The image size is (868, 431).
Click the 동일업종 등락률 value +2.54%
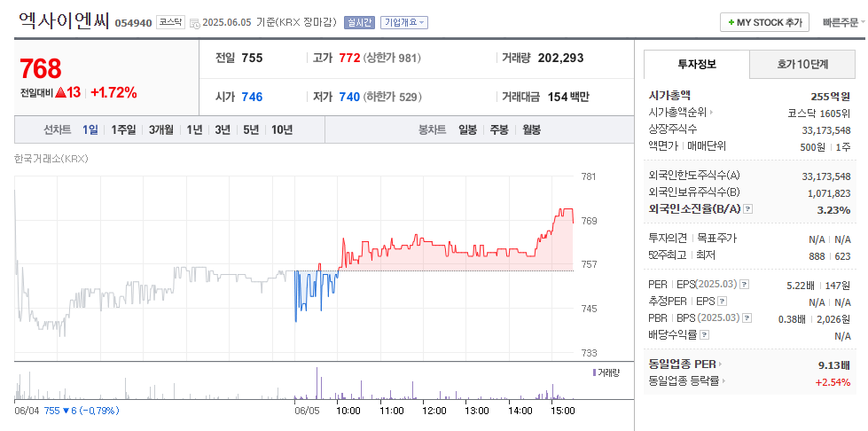(x=833, y=381)
